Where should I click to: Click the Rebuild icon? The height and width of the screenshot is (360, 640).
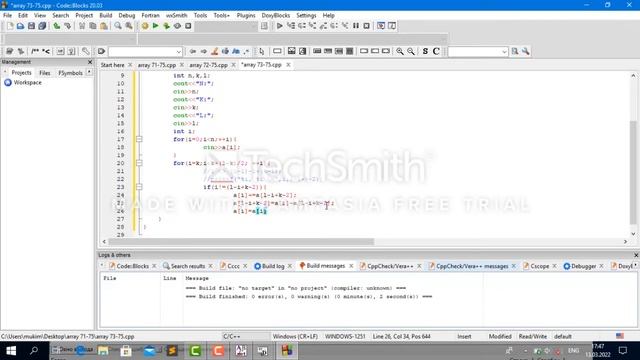pos(177,26)
